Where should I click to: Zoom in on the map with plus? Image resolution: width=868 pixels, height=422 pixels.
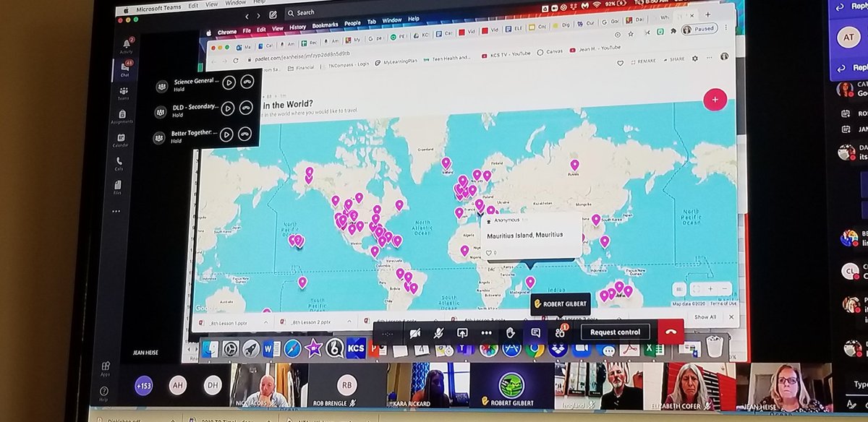710,288
